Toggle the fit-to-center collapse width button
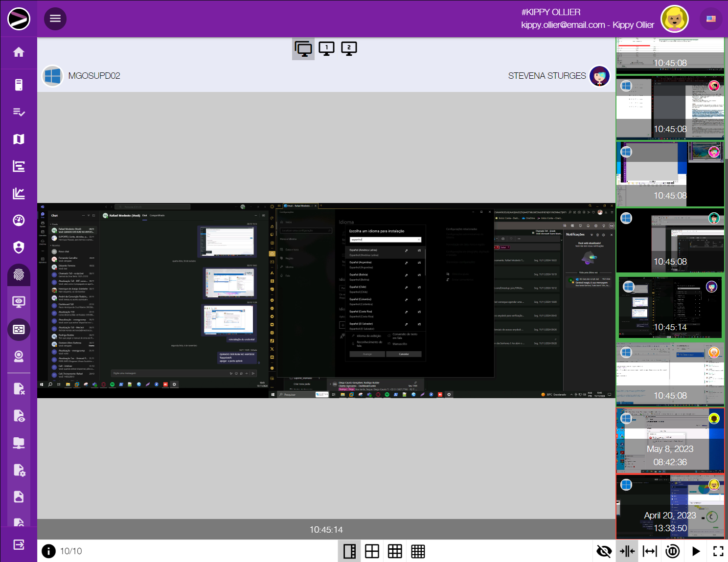 click(x=627, y=551)
